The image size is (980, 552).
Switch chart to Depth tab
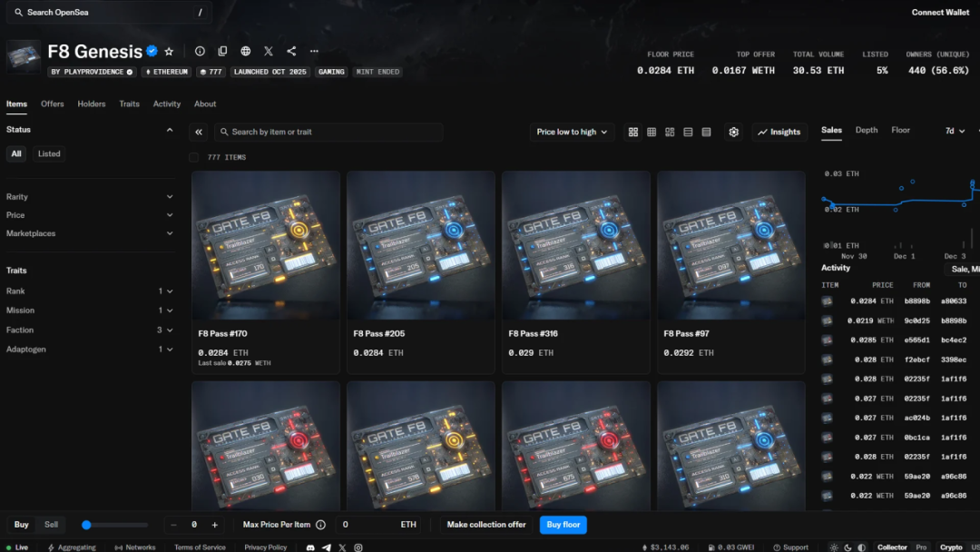867,130
